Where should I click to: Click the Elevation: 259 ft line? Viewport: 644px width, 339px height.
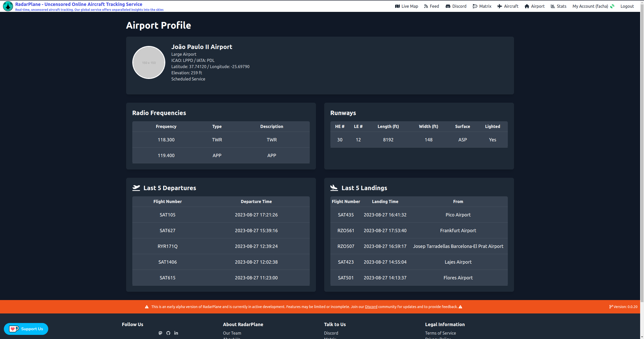coord(186,73)
